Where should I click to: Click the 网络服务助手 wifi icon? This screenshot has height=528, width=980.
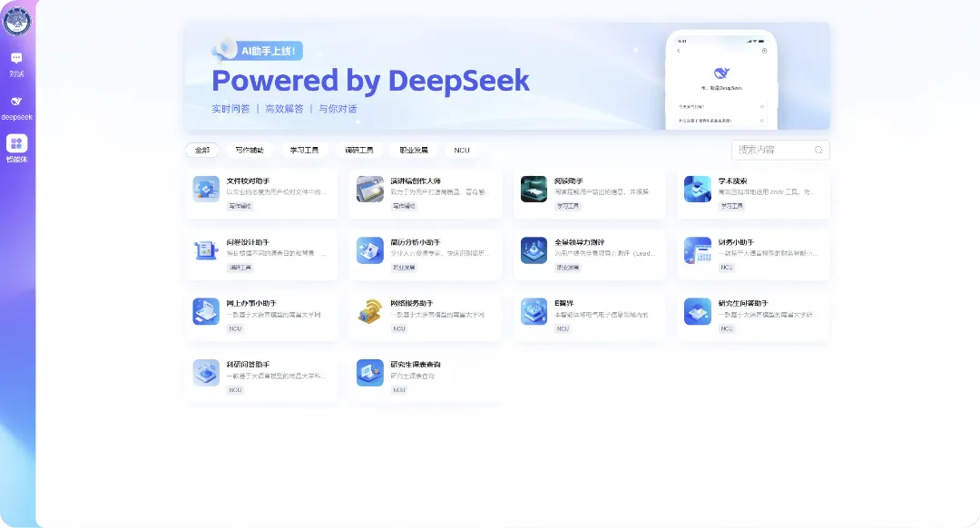(x=370, y=312)
